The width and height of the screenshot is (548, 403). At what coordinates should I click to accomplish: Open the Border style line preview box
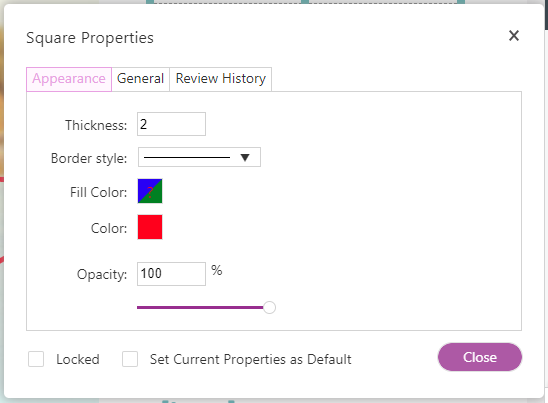[199, 157]
